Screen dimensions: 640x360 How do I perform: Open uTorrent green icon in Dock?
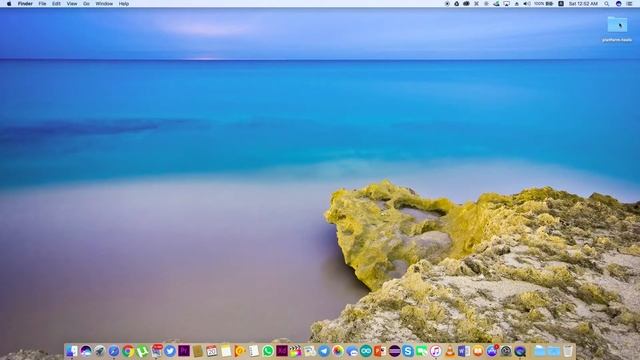(142, 351)
